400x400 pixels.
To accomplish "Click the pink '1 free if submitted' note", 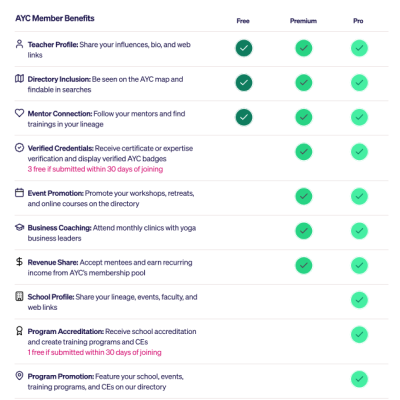I will (94, 352).
